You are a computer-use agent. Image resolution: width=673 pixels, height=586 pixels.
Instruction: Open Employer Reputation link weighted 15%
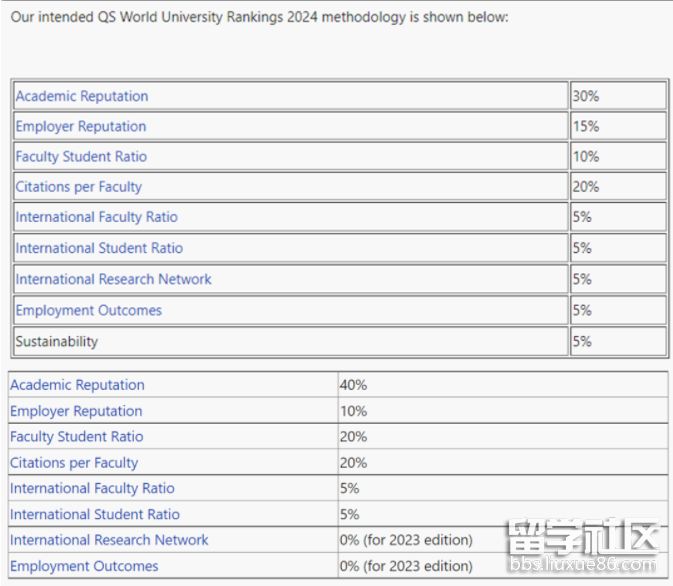pos(81,126)
